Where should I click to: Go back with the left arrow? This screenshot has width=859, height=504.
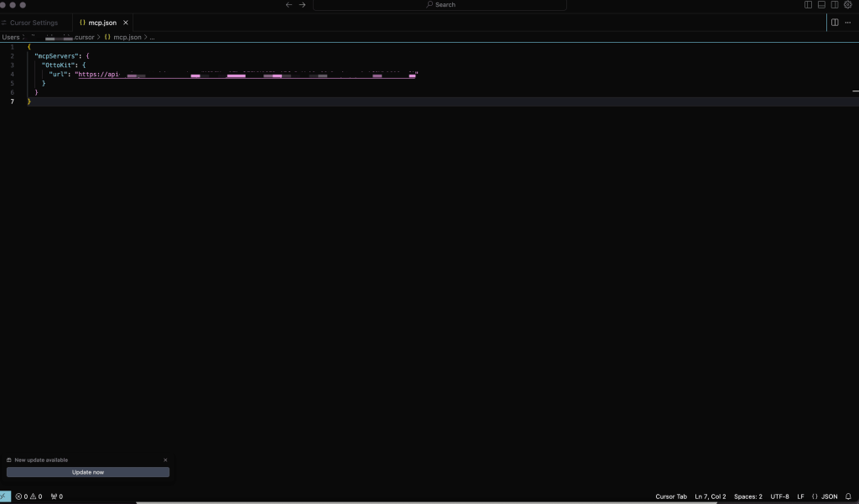(x=289, y=4)
